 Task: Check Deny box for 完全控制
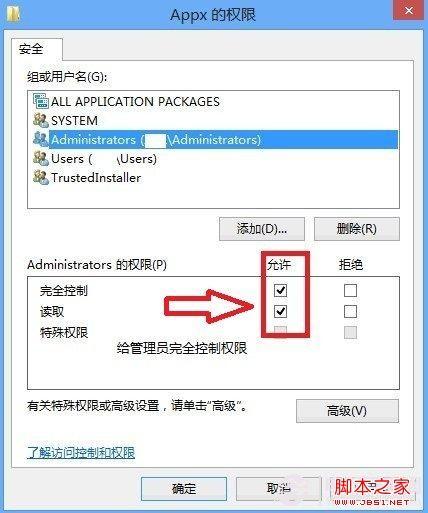350,290
